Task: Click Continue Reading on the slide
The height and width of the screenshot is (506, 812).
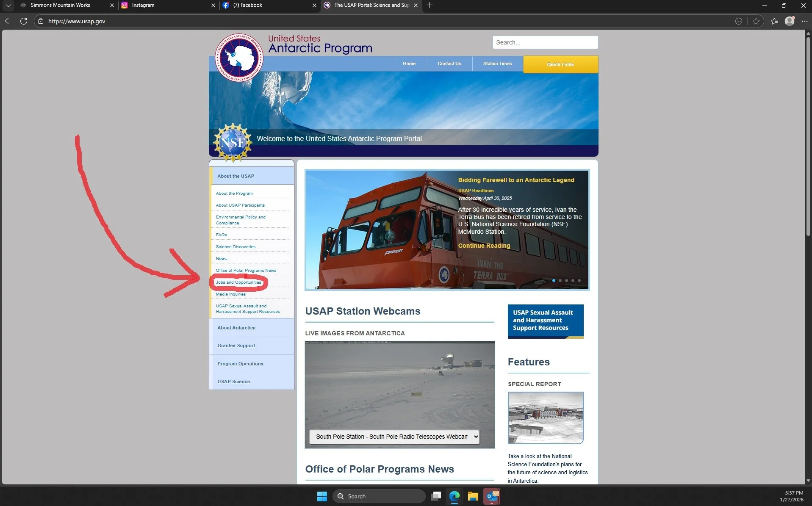Action: [x=484, y=246]
